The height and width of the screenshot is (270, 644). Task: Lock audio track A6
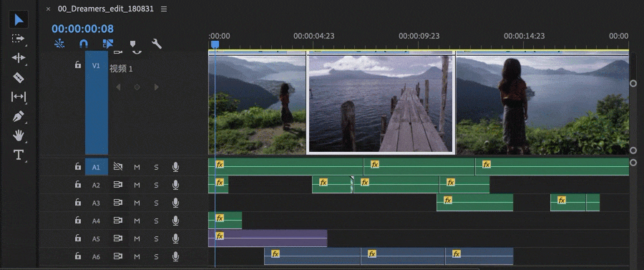point(77,256)
